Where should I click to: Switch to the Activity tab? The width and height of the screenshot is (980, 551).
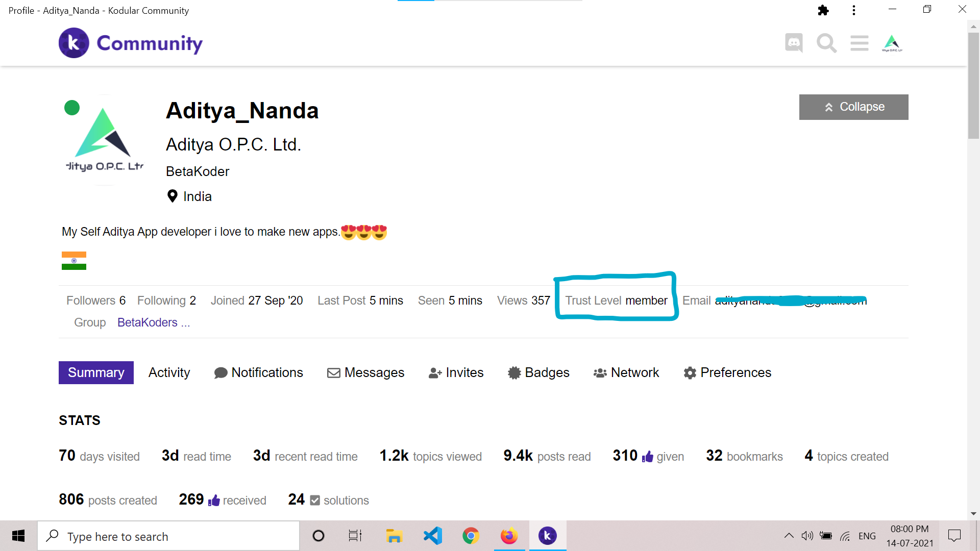click(169, 372)
